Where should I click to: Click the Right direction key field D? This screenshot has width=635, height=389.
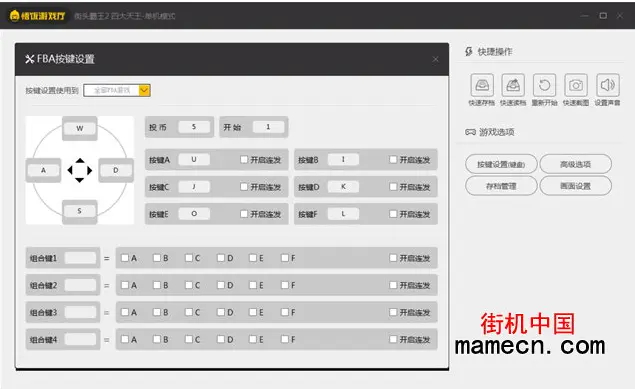click(x=115, y=170)
